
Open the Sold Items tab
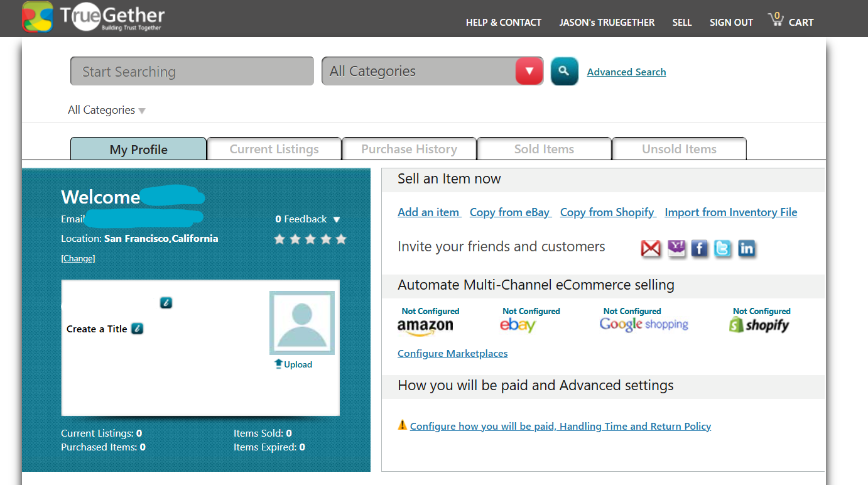(544, 149)
